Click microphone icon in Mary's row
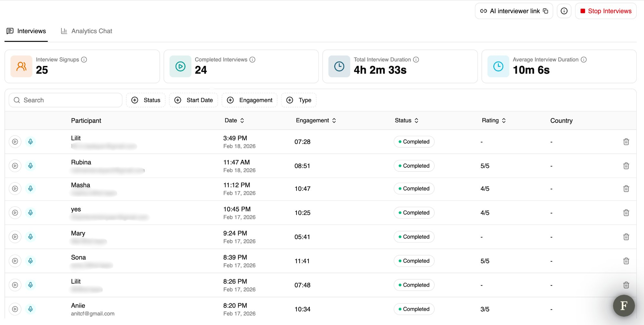This screenshot has width=644, height=325. pyautogui.click(x=31, y=237)
